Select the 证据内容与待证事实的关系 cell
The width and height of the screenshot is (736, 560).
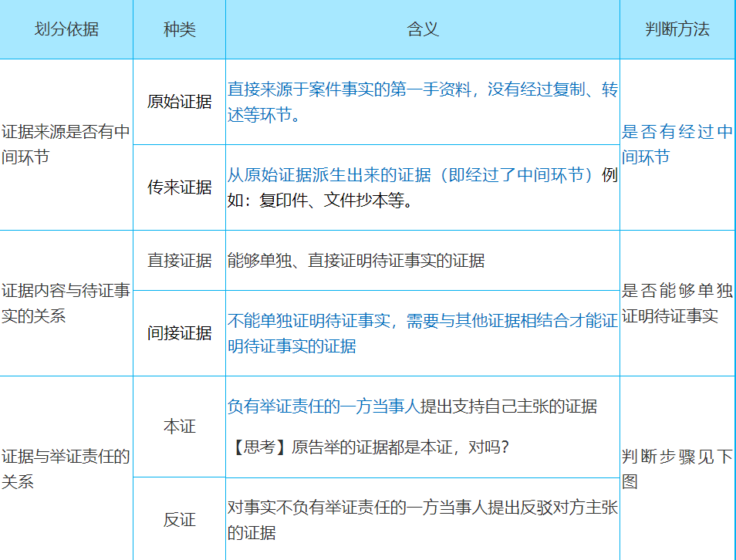click(66, 304)
